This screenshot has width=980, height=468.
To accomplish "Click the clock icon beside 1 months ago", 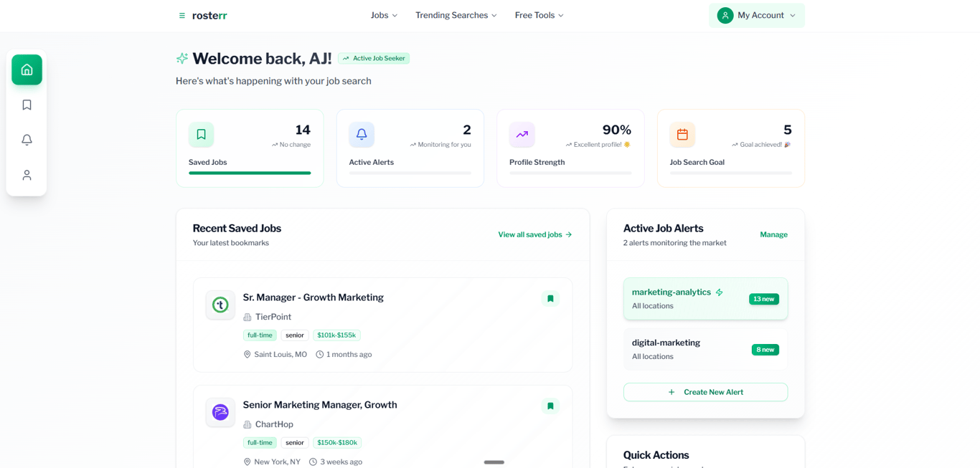I will (x=320, y=355).
